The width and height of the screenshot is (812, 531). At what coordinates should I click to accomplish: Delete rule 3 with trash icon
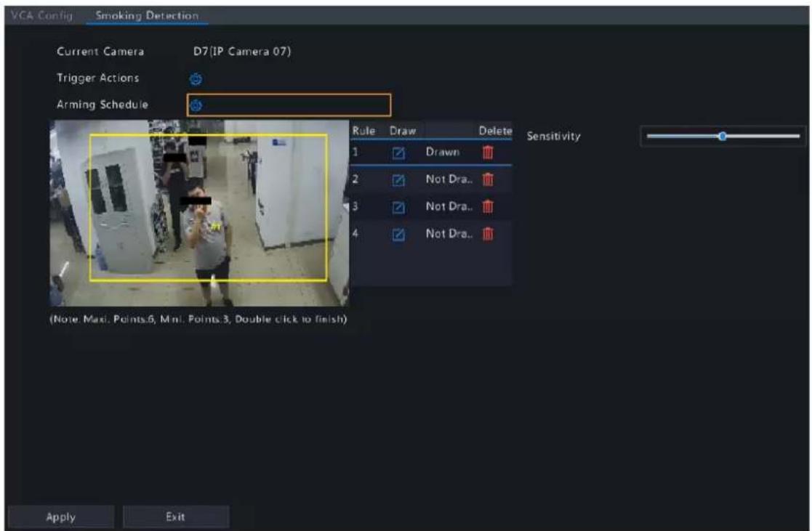(x=488, y=206)
